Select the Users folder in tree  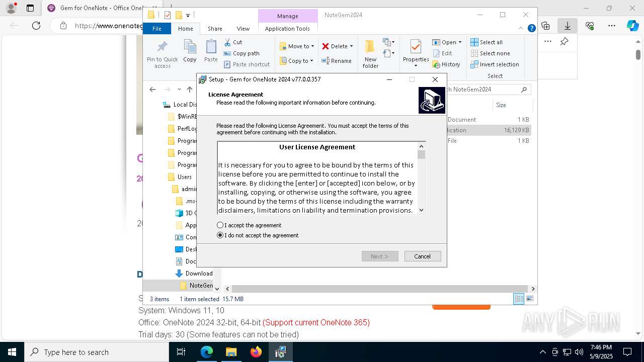184,177
